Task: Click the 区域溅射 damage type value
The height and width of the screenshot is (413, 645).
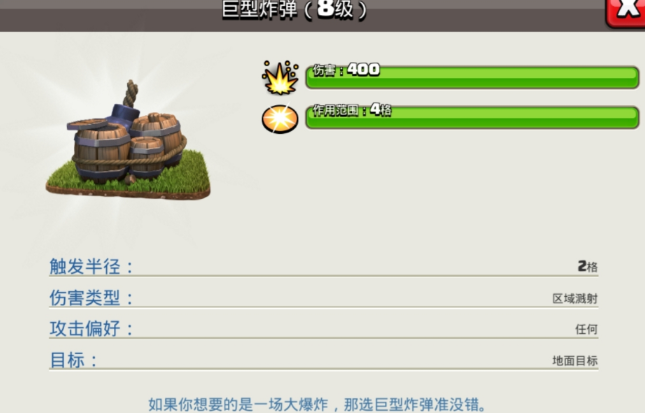Action: point(575,299)
